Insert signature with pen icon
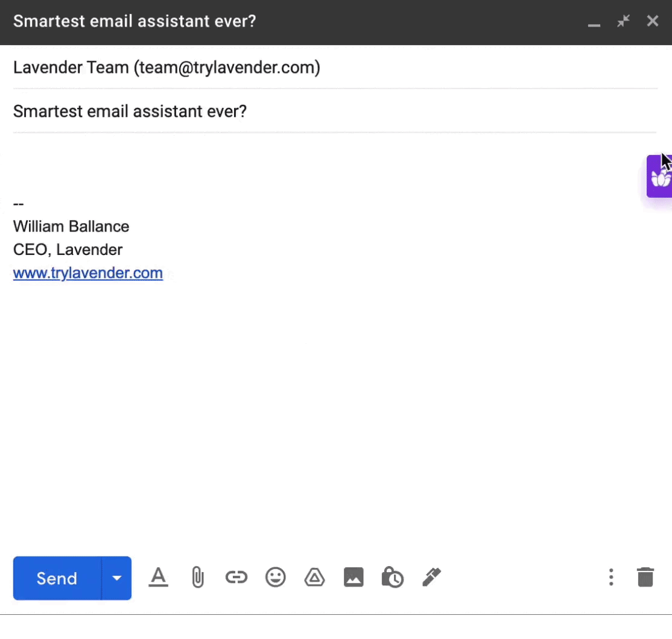The height and width of the screenshot is (639, 672). click(x=431, y=577)
